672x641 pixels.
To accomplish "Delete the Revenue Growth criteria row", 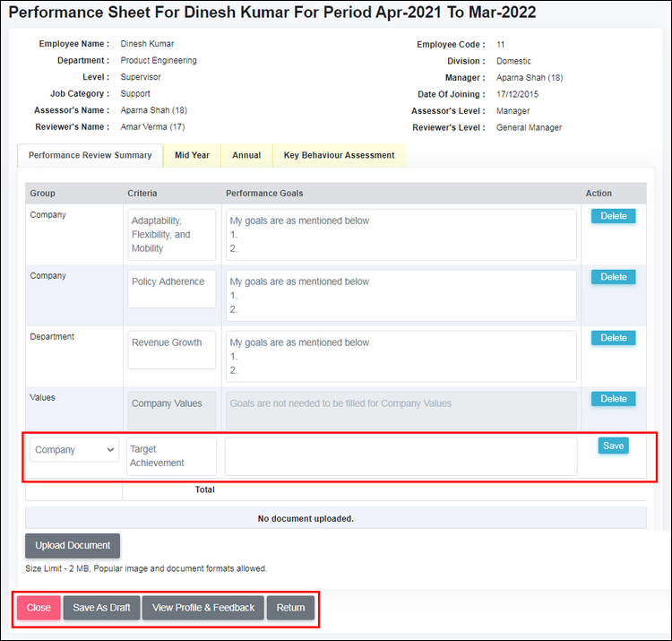I will [x=613, y=338].
